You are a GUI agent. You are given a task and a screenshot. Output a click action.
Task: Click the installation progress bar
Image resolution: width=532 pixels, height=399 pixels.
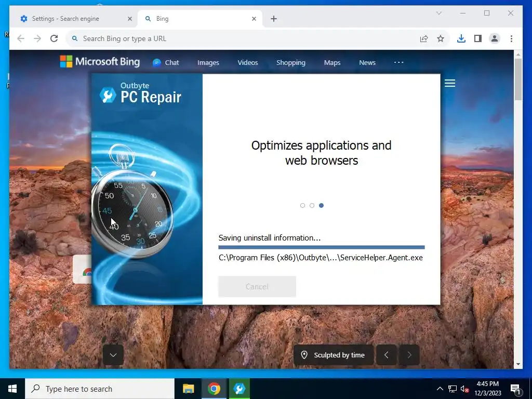tap(321, 247)
